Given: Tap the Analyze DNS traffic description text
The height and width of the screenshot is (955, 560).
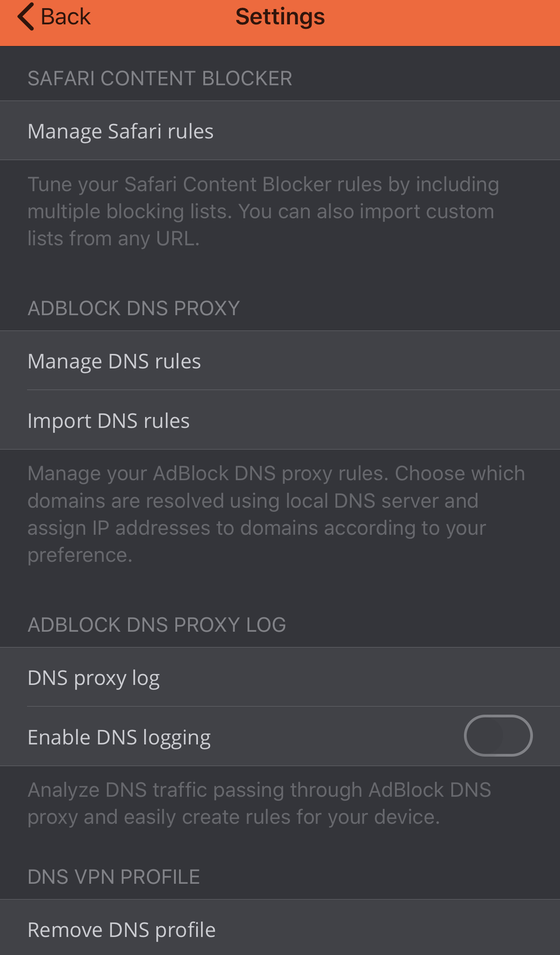Looking at the screenshot, I should pyautogui.click(x=259, y=803).
